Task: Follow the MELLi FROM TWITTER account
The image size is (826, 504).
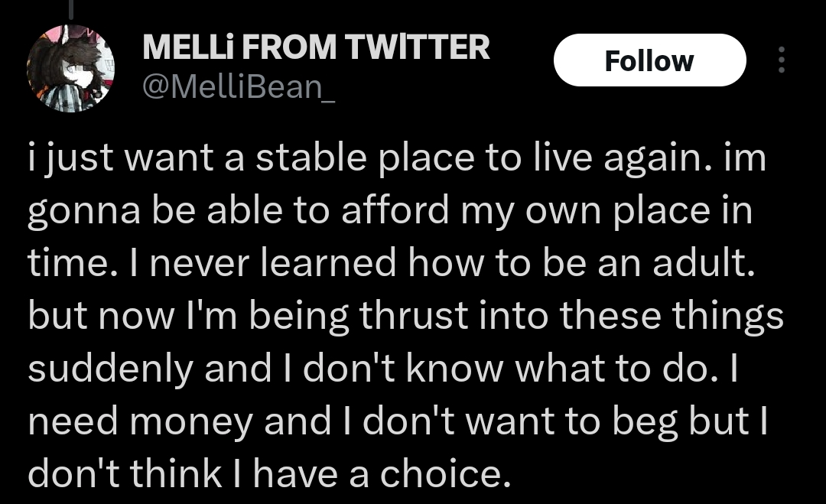Action: [x=649, y=60]
